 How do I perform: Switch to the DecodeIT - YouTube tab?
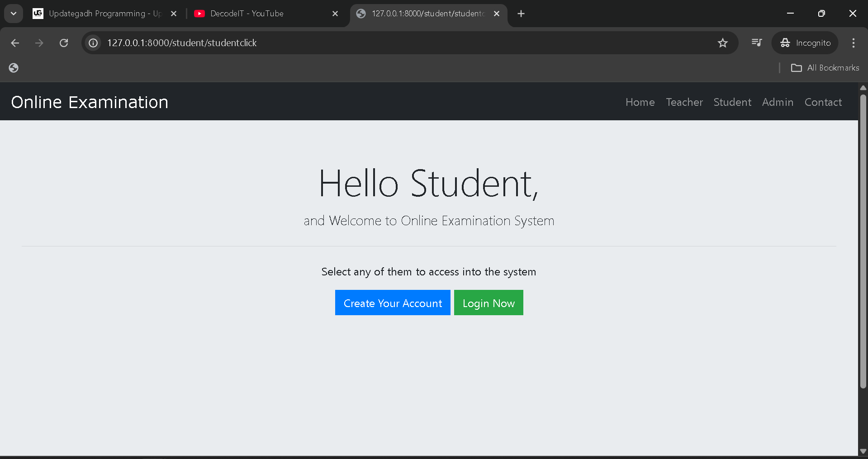(x=247, y=14)
